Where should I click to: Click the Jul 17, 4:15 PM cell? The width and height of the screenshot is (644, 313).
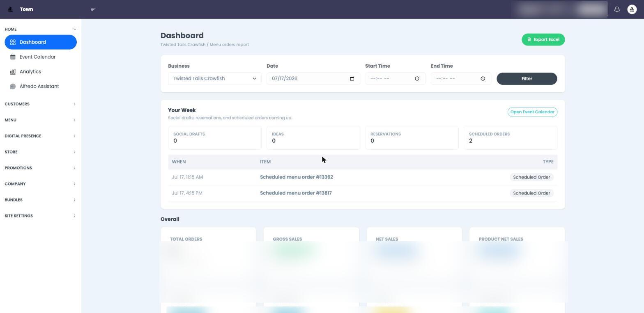[187, 193]
